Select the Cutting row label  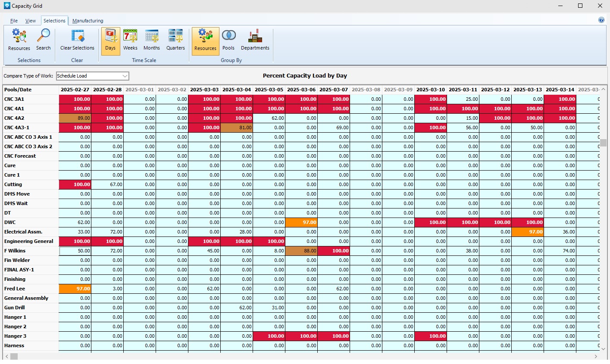click(31, 184)
